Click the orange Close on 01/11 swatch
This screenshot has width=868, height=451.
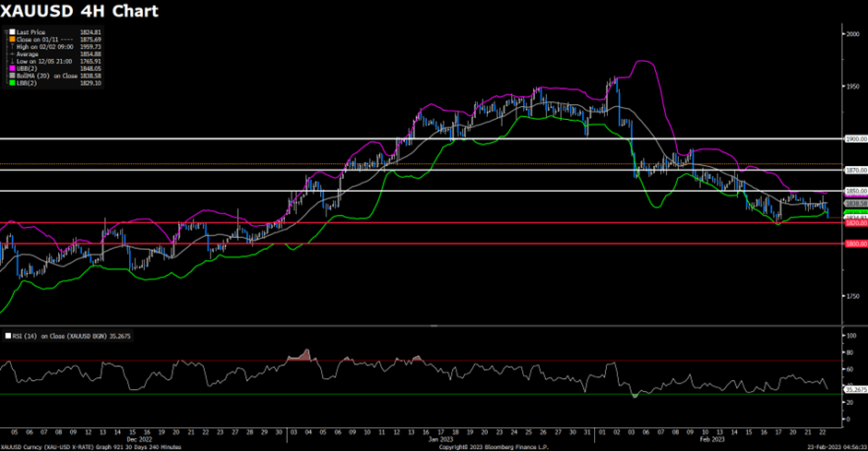point(10,39)
